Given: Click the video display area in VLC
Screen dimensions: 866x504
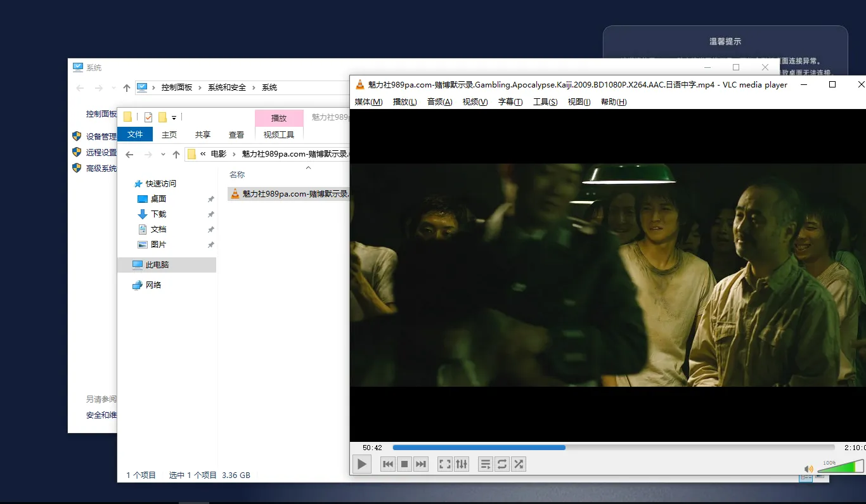Looking at the screenshot, I should coord(607,275).
